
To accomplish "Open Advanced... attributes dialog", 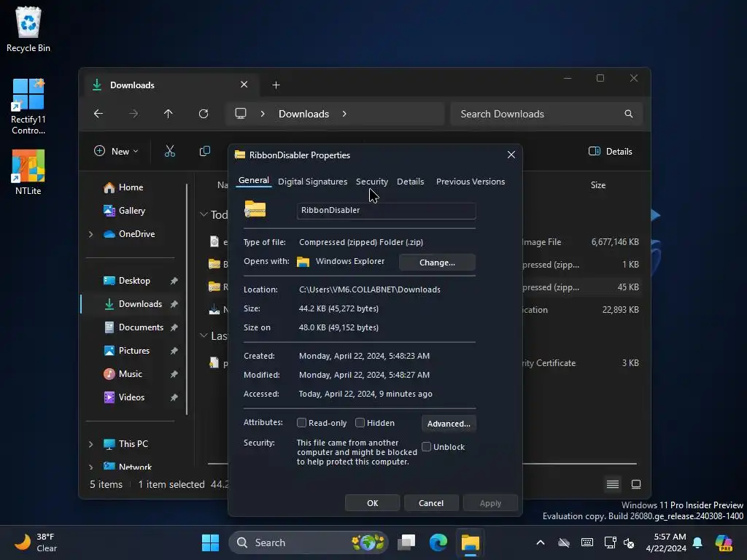I will coord(449,424).
